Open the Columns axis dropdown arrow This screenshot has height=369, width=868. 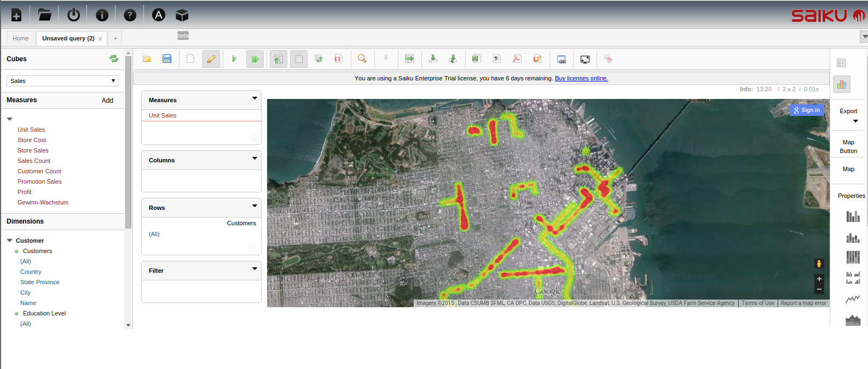(x=254, y=159)
